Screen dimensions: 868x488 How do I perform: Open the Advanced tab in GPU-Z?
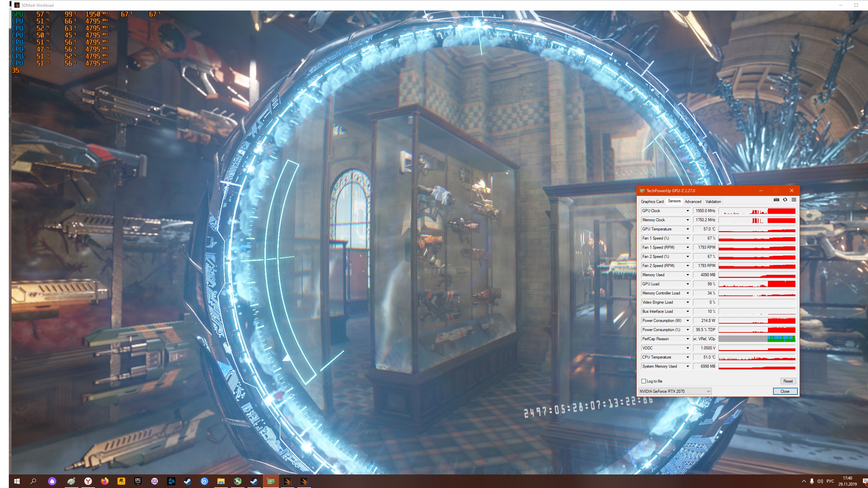(x=693, y=202)
